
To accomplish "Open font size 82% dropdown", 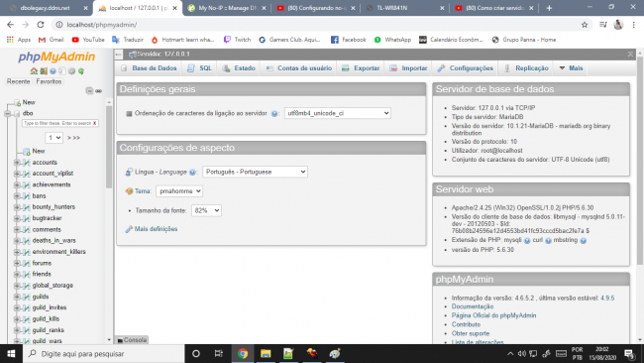I will pyautogui.click(x=206, y=210).
